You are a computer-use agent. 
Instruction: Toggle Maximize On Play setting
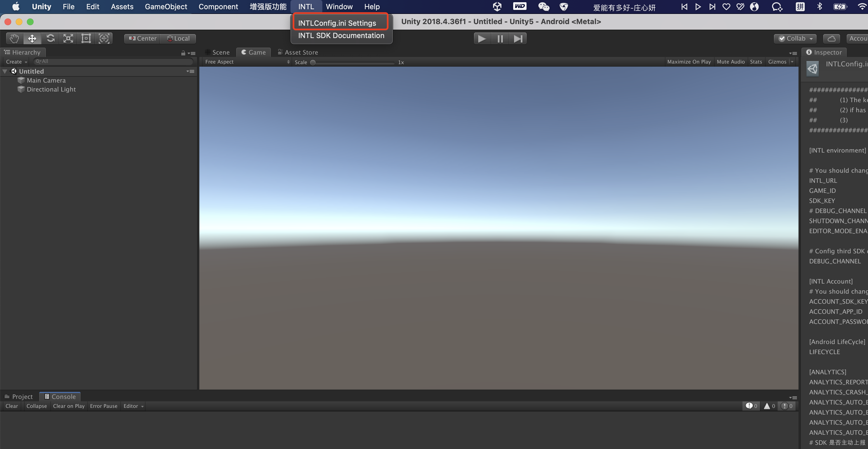pyautogui.click(x=689, y=61)
